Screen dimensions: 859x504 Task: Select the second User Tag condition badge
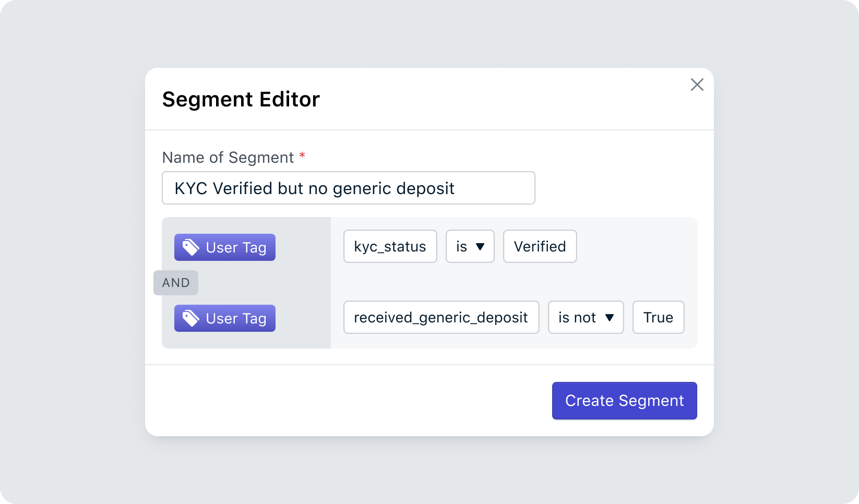tap(224, 318)
